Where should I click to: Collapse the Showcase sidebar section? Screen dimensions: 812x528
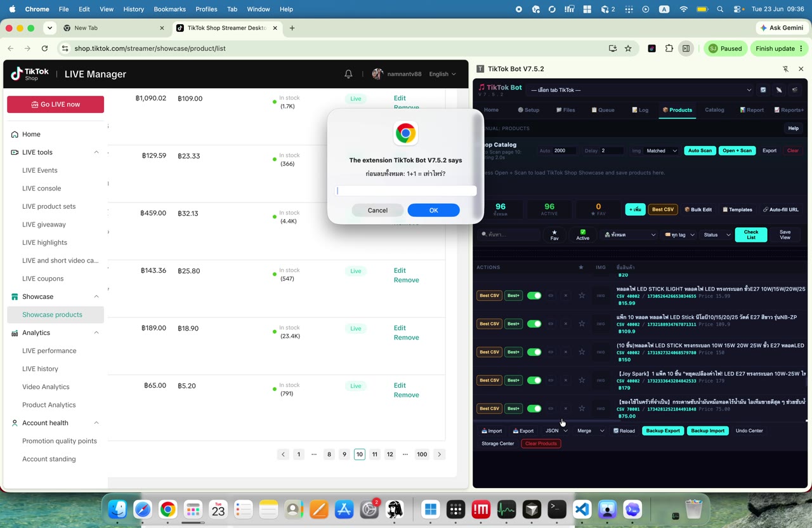[x=96, y=296]
